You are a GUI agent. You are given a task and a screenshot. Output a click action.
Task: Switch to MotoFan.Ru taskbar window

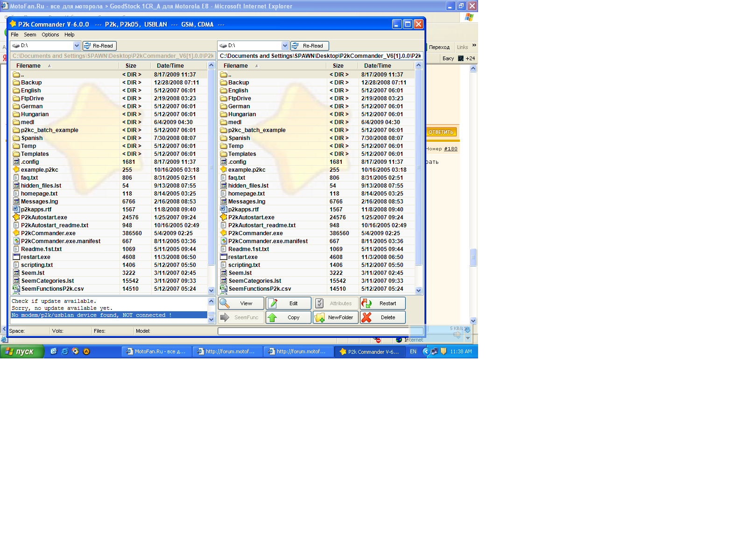click(x=157, y=351)
